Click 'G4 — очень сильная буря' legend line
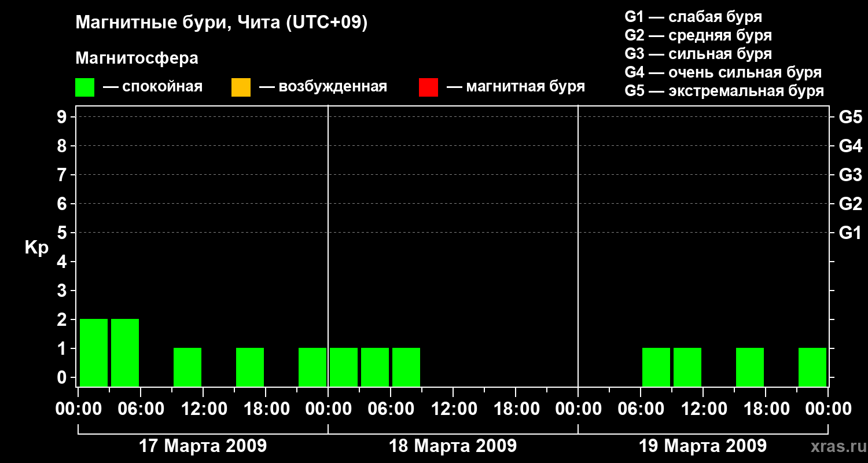 (x=723, y=72)
